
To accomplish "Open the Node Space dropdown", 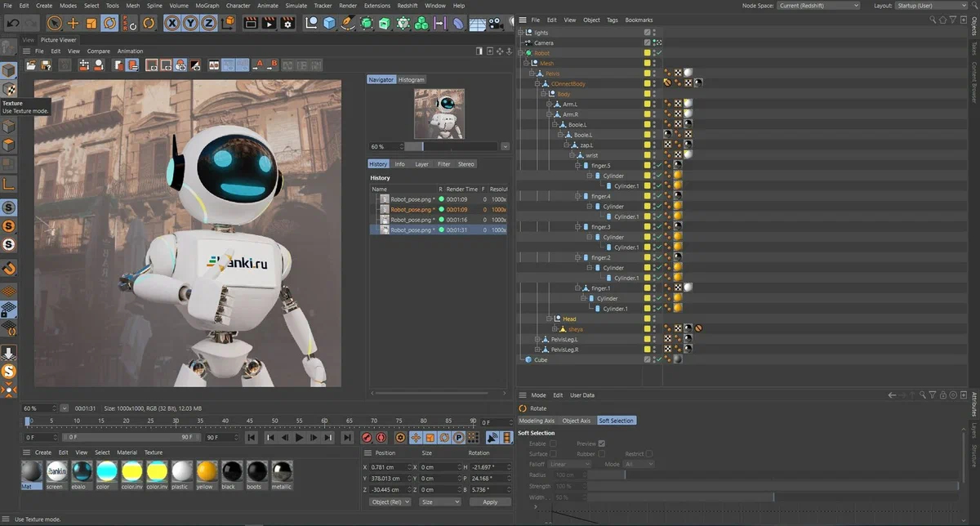I will [818, 6].
